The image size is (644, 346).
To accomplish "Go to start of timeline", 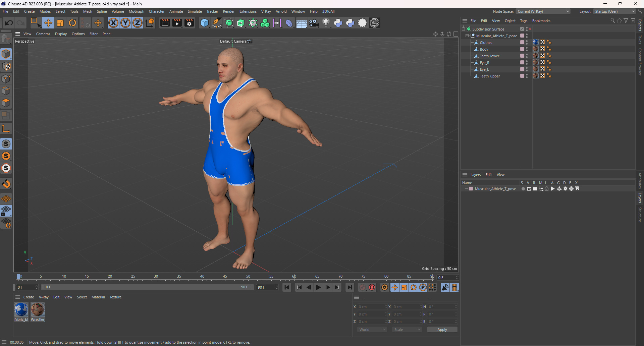I will pos(287,287).
